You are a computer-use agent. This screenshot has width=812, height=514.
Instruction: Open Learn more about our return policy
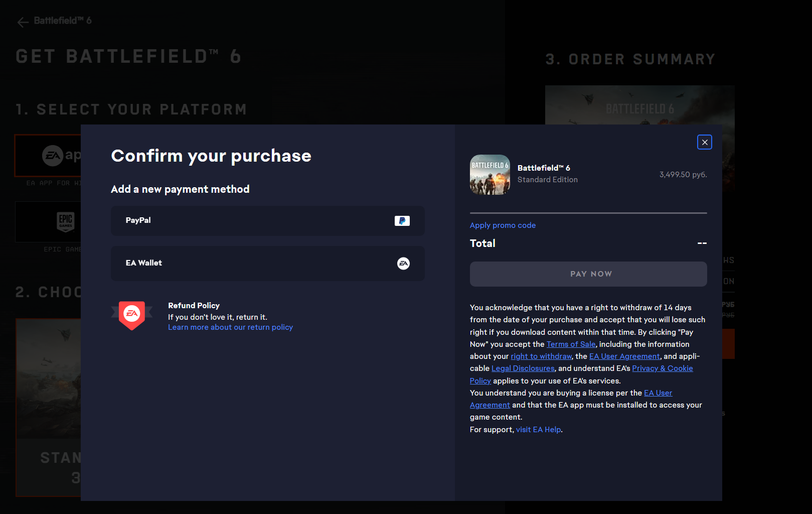(230, 327)
